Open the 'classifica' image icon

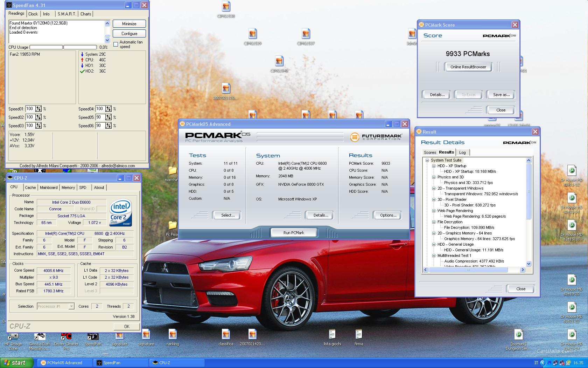pyautogui.click(x=226, y=338)
